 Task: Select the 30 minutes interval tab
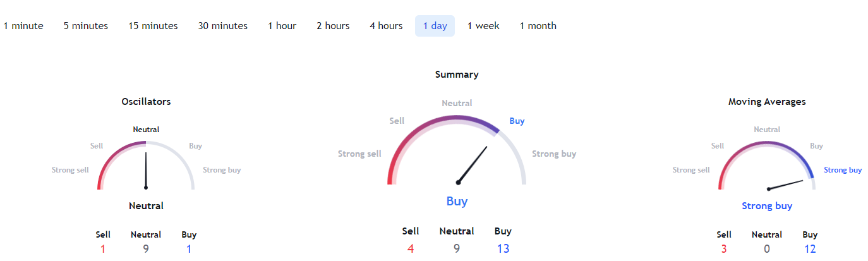[x=222, y=26]
